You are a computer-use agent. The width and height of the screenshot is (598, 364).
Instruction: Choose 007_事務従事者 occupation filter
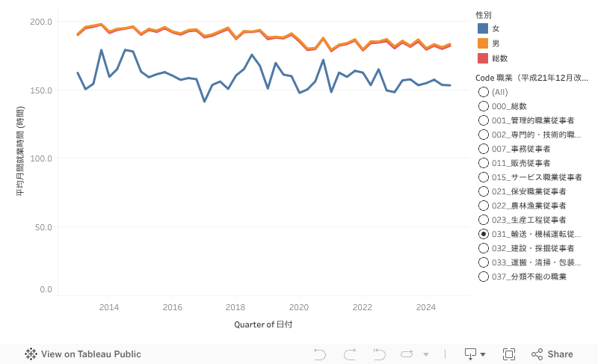(x=484, y=149)
